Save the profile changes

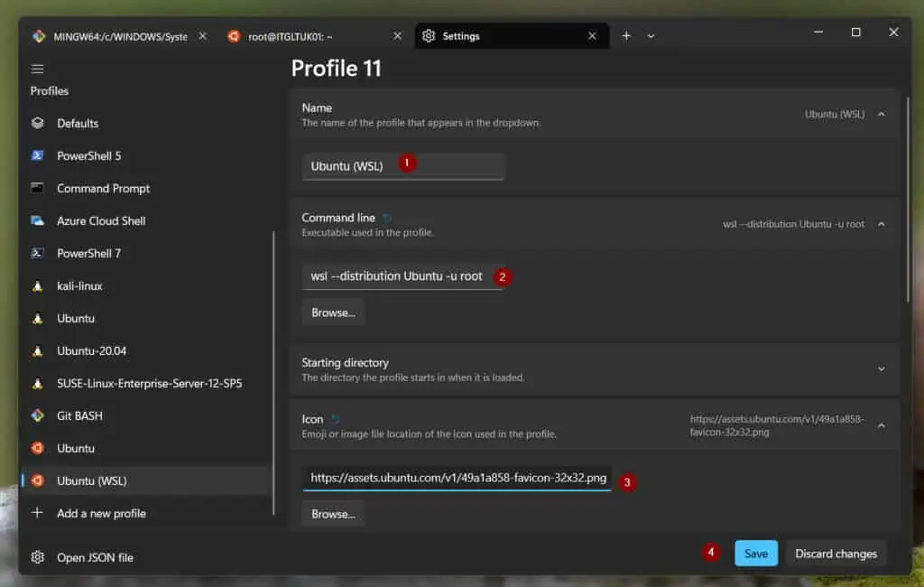(756, 554)
